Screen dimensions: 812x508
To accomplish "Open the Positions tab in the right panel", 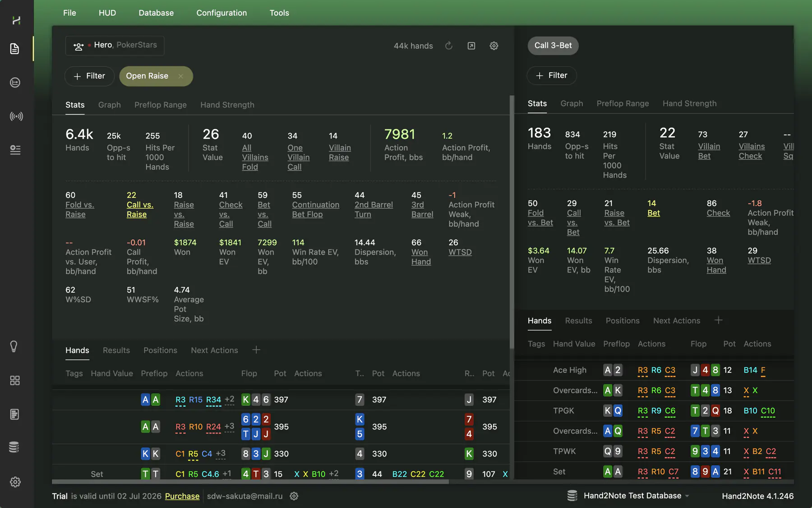I will pyautogui.click(x=623, y=321).
